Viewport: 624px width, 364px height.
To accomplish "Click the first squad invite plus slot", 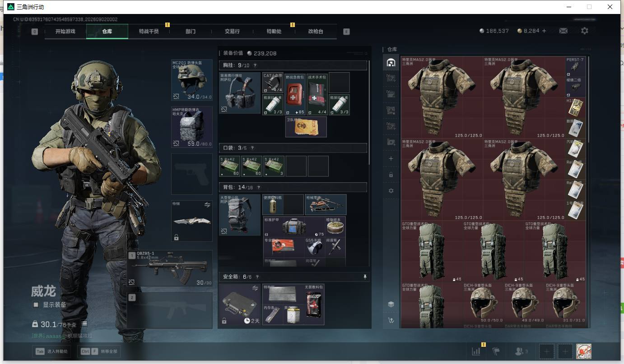I will 547,351.
